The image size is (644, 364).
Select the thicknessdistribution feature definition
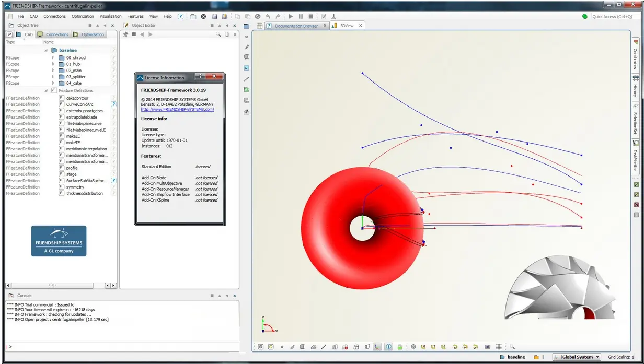84,193
